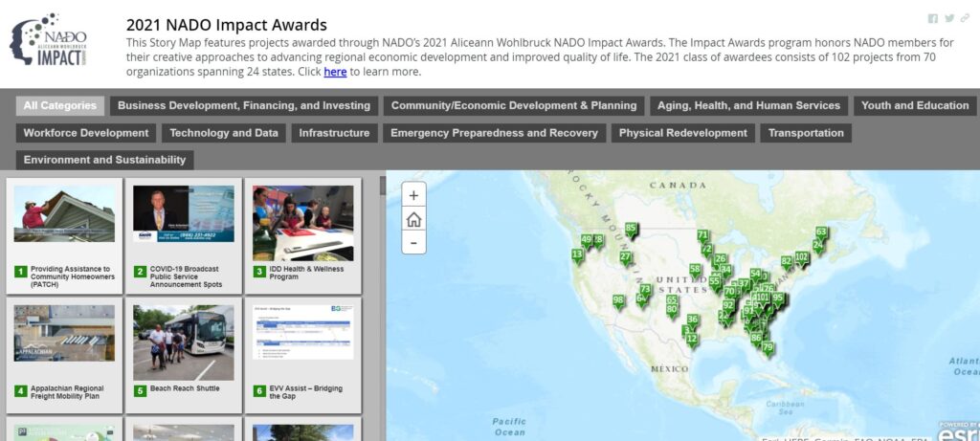Select map marker 65
Viewport: 980px width, 441px height.
[x=672, y=300]
